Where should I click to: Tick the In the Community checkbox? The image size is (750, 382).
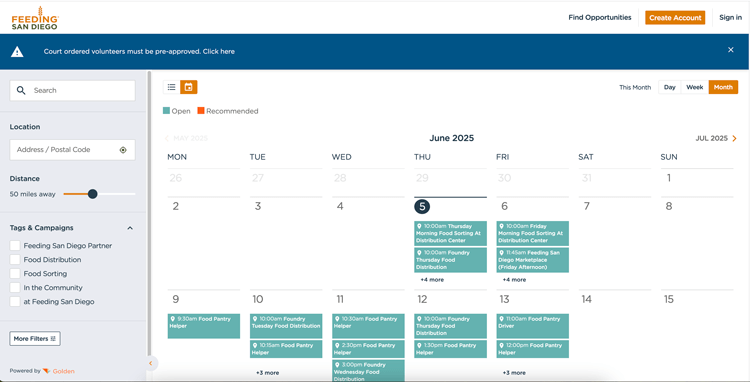click(15, 287)
